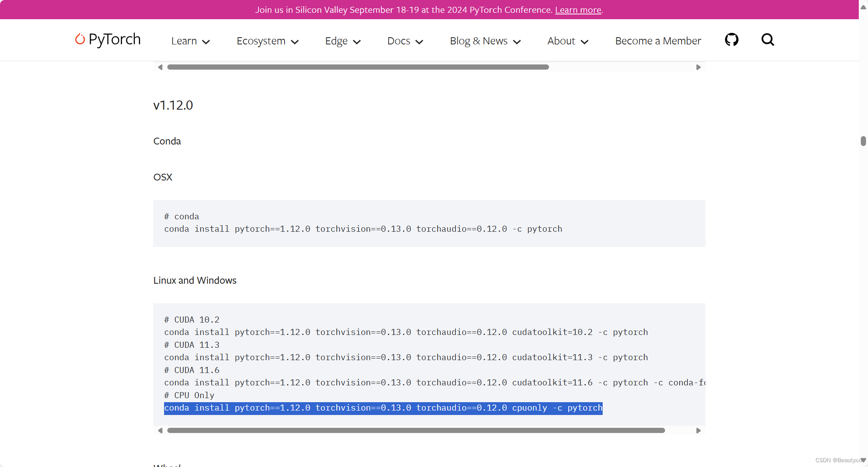
Task: Click the OSX conda install command line
Action: pyautogui.click(x=363, y=229)
